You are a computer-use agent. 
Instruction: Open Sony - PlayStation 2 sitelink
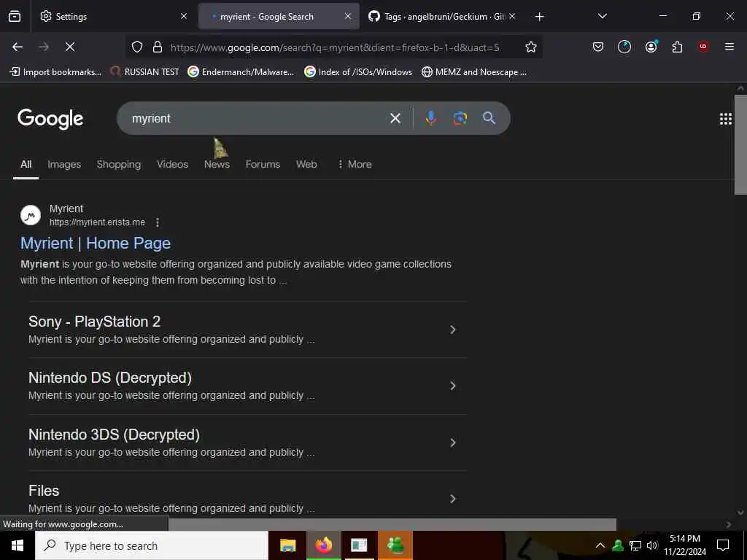pyautogui.click(x=94, y=322)
